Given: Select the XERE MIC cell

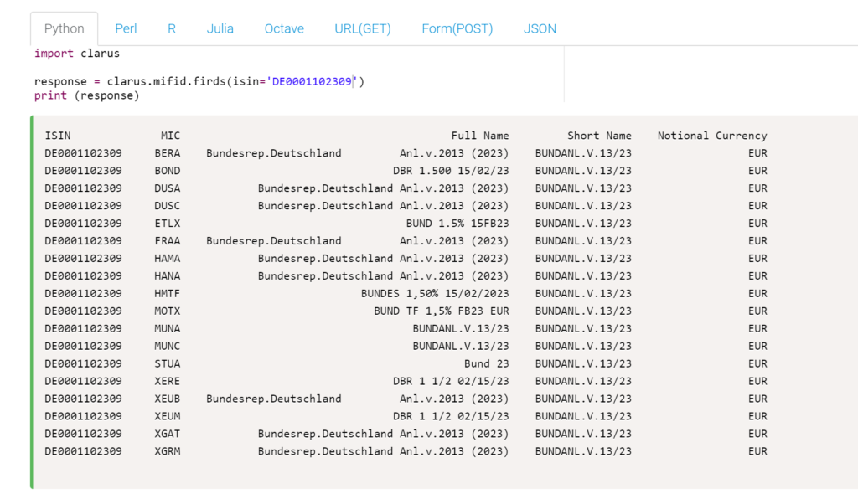Looking at the screenshot, I should (x=167, y=381).
